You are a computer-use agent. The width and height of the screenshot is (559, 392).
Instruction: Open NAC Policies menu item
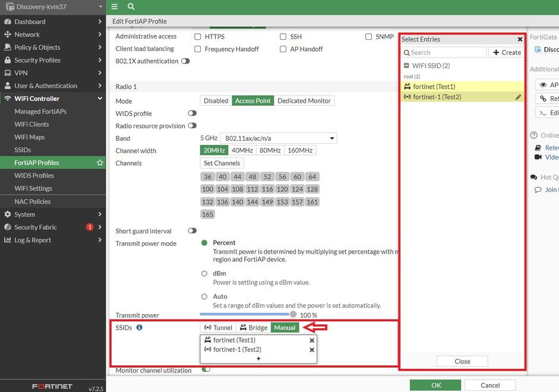click(x=53, y=202)
